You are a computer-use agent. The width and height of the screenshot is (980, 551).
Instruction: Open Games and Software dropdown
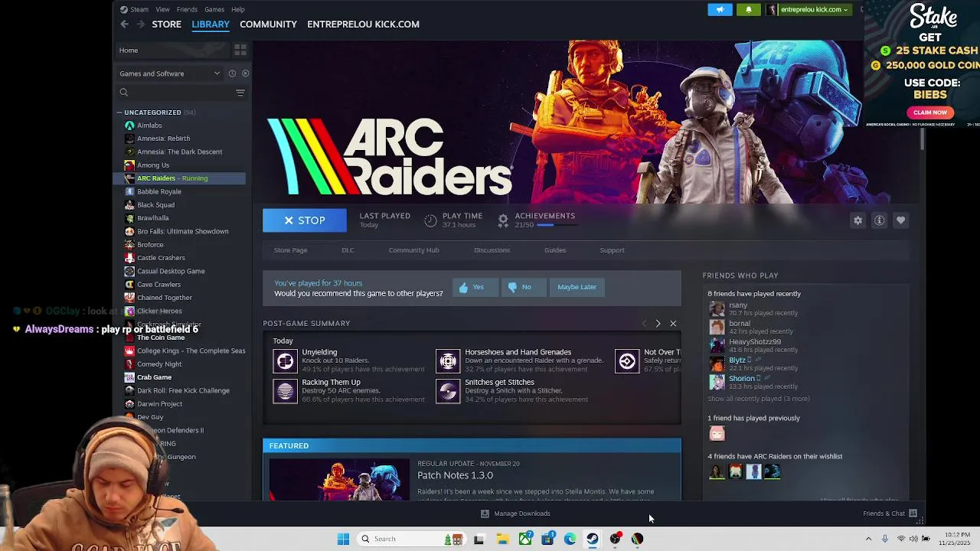(x=168, y=73)
